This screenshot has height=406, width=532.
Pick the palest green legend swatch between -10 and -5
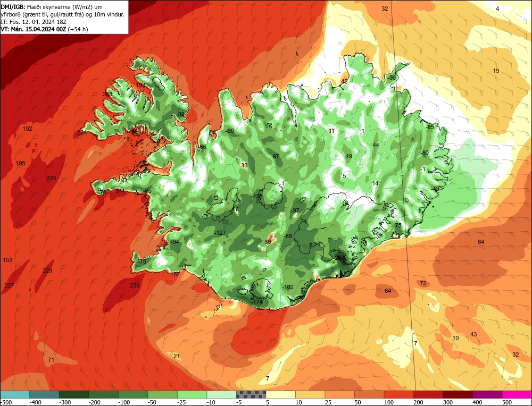click(221, 394)
